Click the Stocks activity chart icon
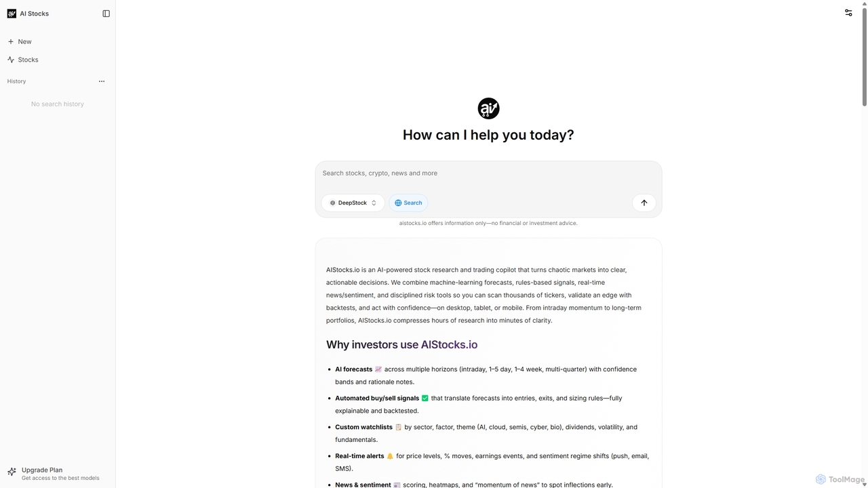This screenshot has width=868, height=488. click(x=11, y=60)
